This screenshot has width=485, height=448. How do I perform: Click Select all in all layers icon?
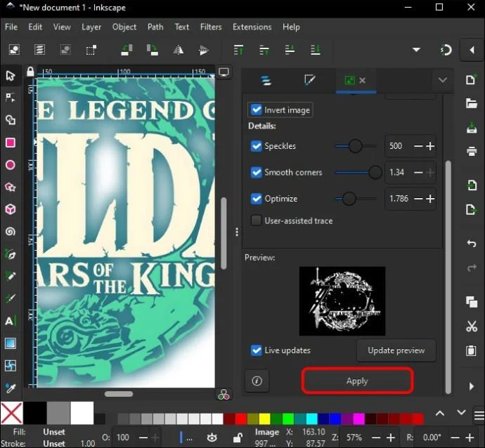point(39,50)
